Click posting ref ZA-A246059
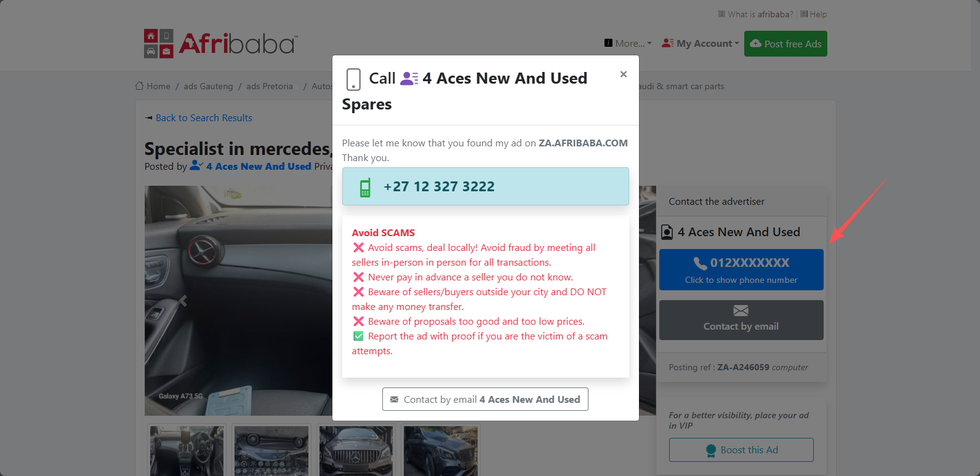The width and height of the screenshot is (980, 476). coord(743,367)
